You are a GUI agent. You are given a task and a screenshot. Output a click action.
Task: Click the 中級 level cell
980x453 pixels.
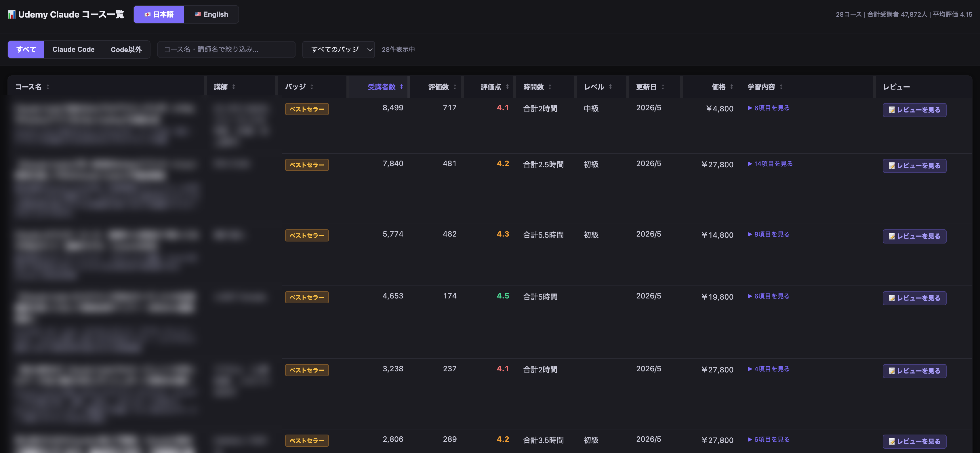point(591,109)
